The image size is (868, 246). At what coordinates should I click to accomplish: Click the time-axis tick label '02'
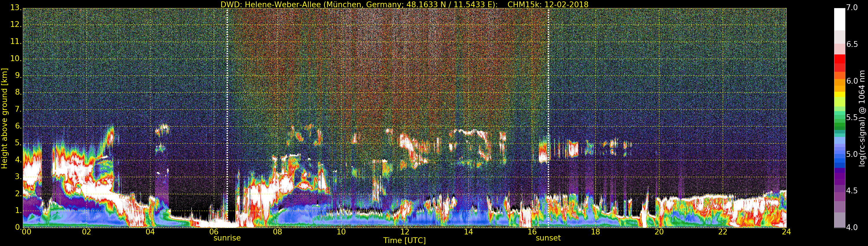87,232
